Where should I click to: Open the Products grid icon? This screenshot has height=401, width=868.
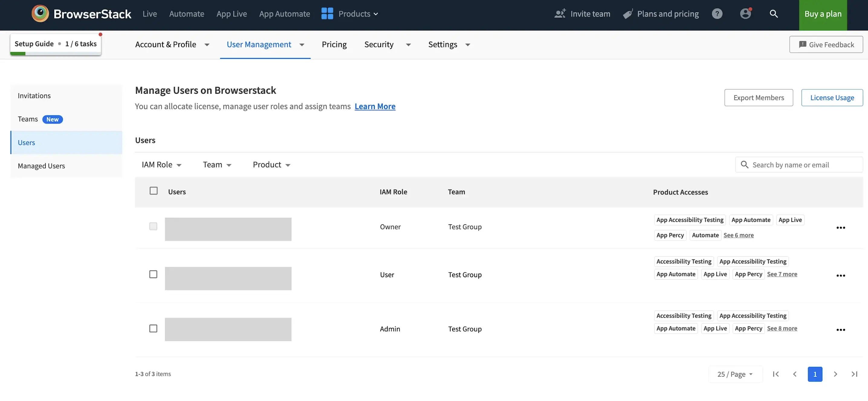click(x=327, y=14)
